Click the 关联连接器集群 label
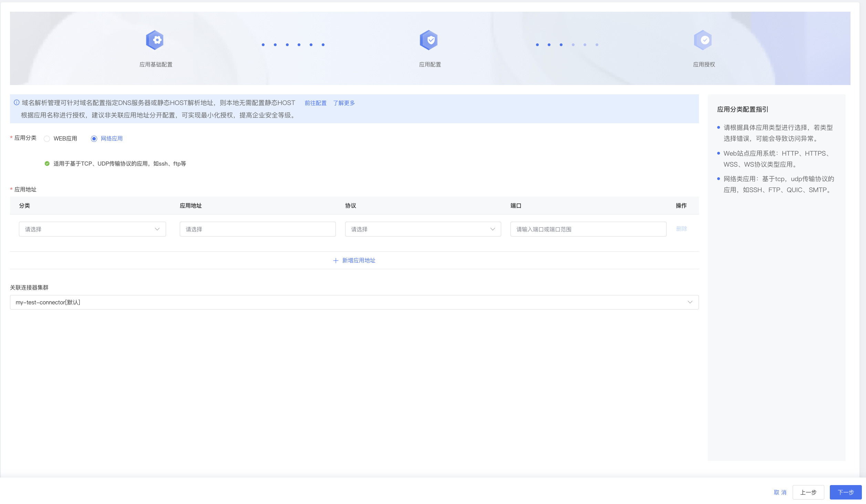 (29, 287)
